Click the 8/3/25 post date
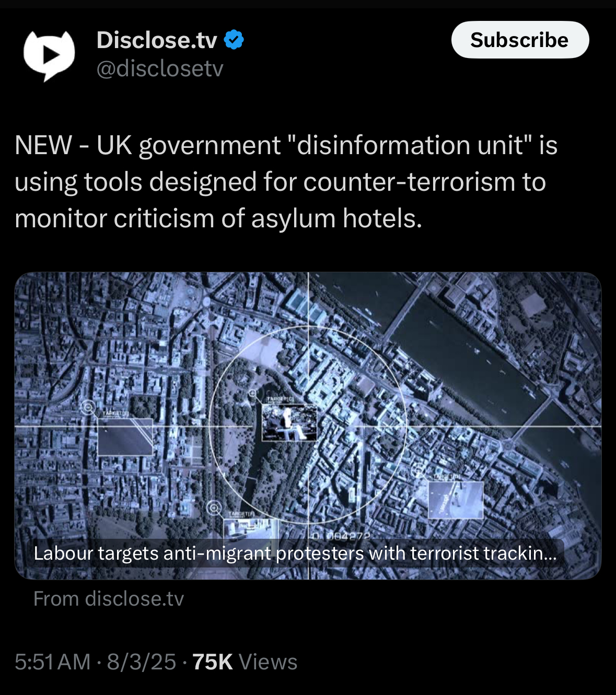Screen dimensions: 616x695 coord(142,662)
